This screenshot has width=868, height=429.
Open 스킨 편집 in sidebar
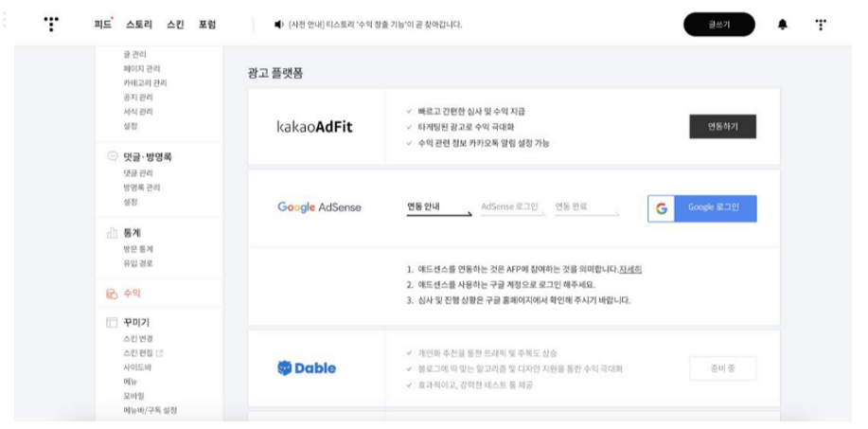[x=138, y=352]
